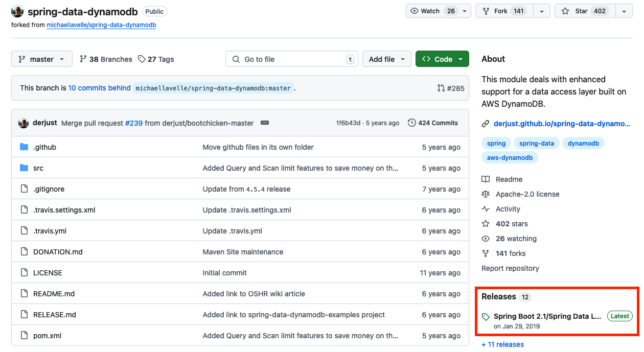Open 'Added link to OSHR wiki article' commit
Viewport: 644px width, 352px height.
[254, 294]
